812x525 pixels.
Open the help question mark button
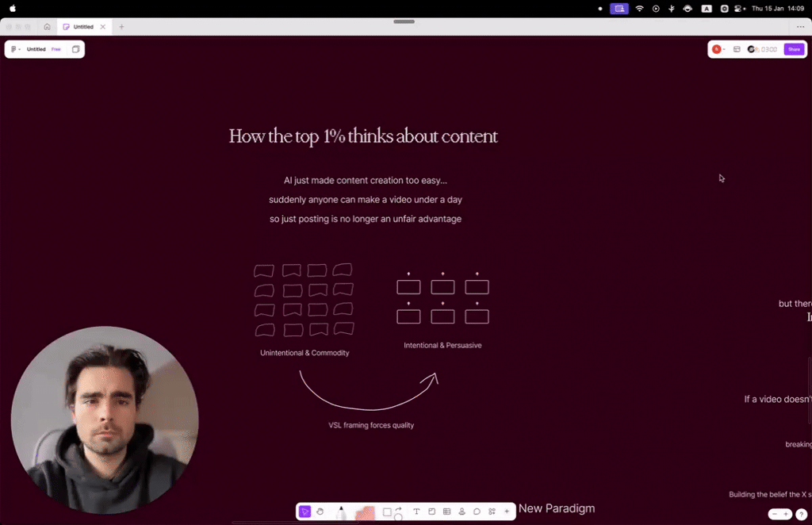pyautogui.click(x=801, y=514)
